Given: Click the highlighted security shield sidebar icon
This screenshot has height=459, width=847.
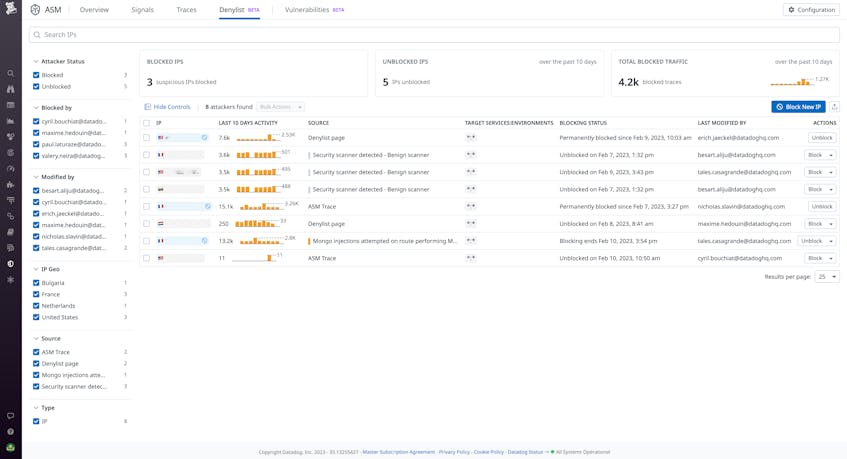Looking at the screenshot, I should 10,264.
